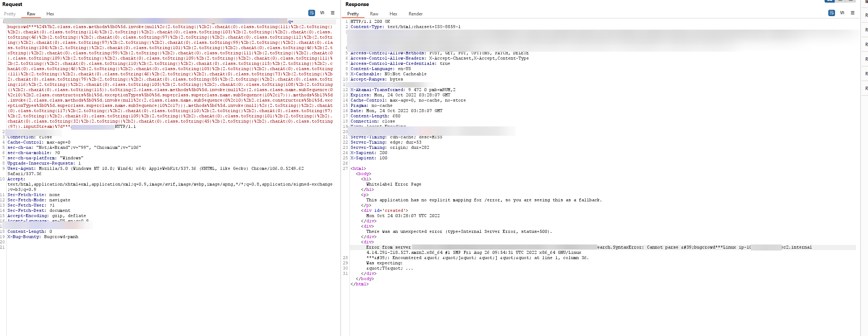The image size is (868, 336).
Task: Click 'Access-Control-Allow-Credentials: true' header
Action: [x=400, y=64]
